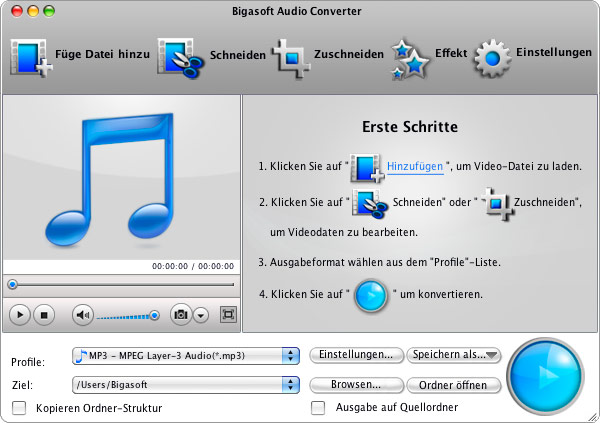Click the Füge Datei hinzu film icon
The height and width of the screenshot is (423, 600).
[31, 57]
